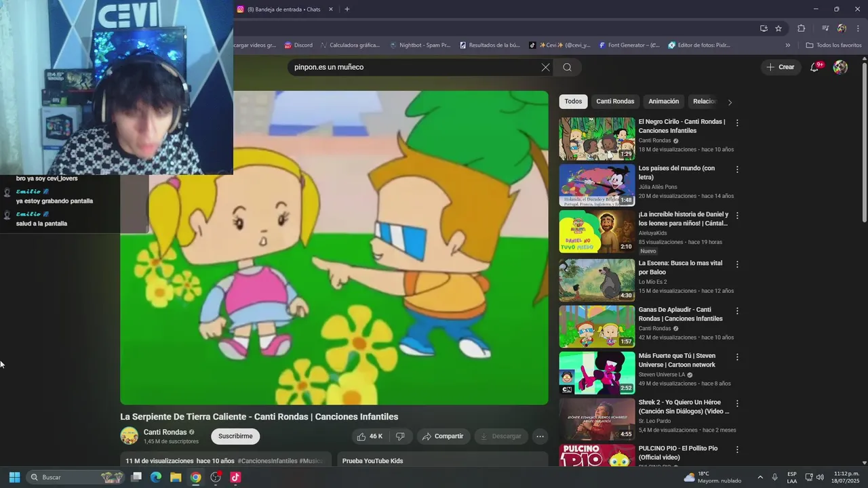Screen dimensions: 868x488
Task: Open Microsoft Edge from the taskbar
Action: 156,477
